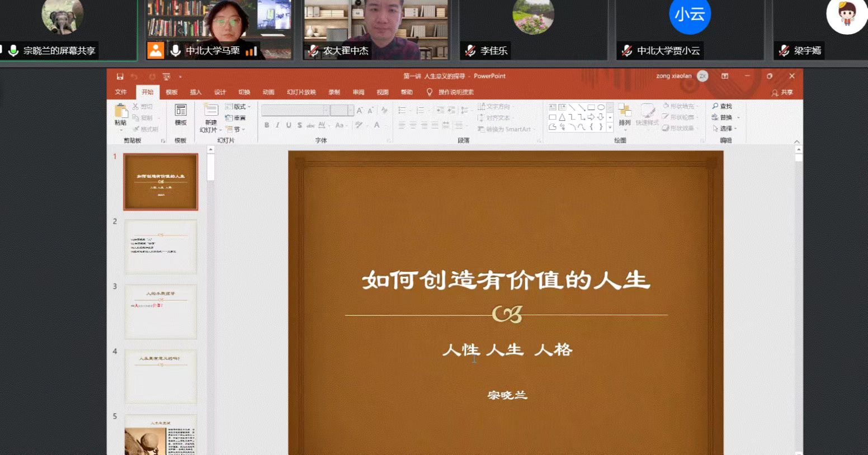
Task: Open the 幻灯片放映 slideshow tab
Action: pyautogui.click(x=301, y=92)
